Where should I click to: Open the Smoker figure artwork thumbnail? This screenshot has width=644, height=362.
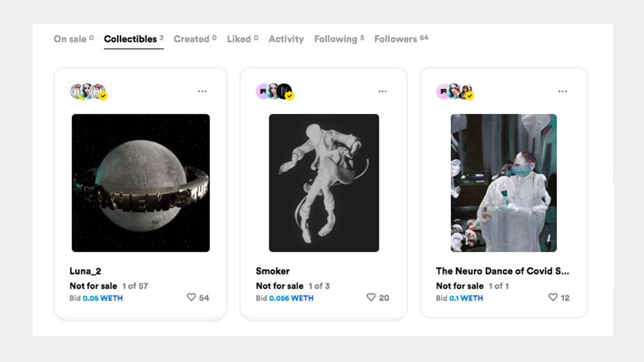pyautogui.click(x=324, y=183)
